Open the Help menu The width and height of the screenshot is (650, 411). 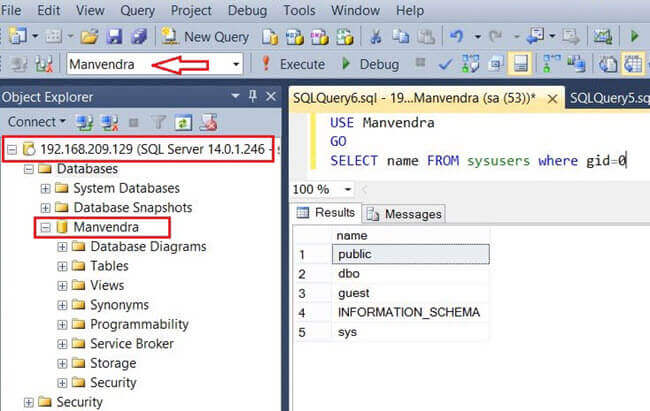click(410, 10)
